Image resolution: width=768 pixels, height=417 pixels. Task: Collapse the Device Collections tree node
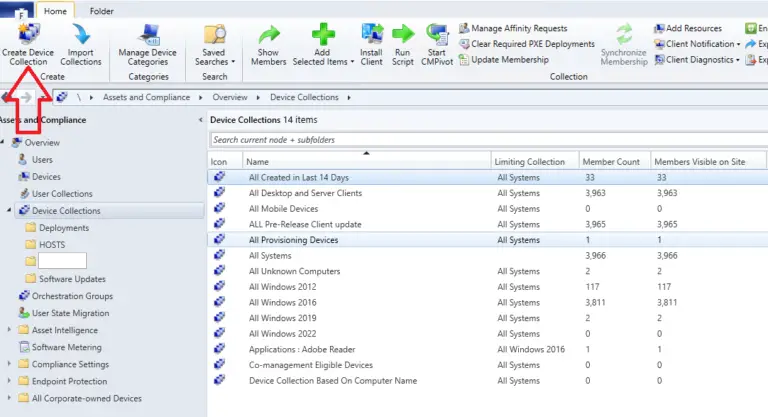click(x=10, y=211)
